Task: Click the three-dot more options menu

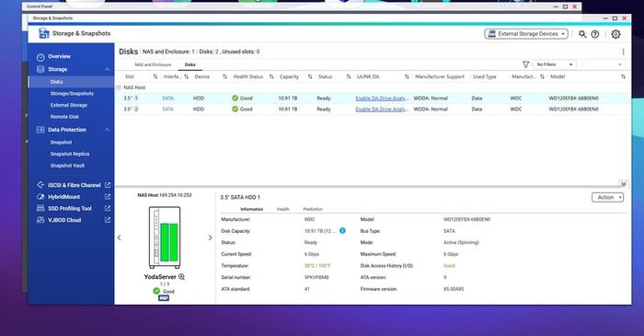Action: (x=623, y=52)
